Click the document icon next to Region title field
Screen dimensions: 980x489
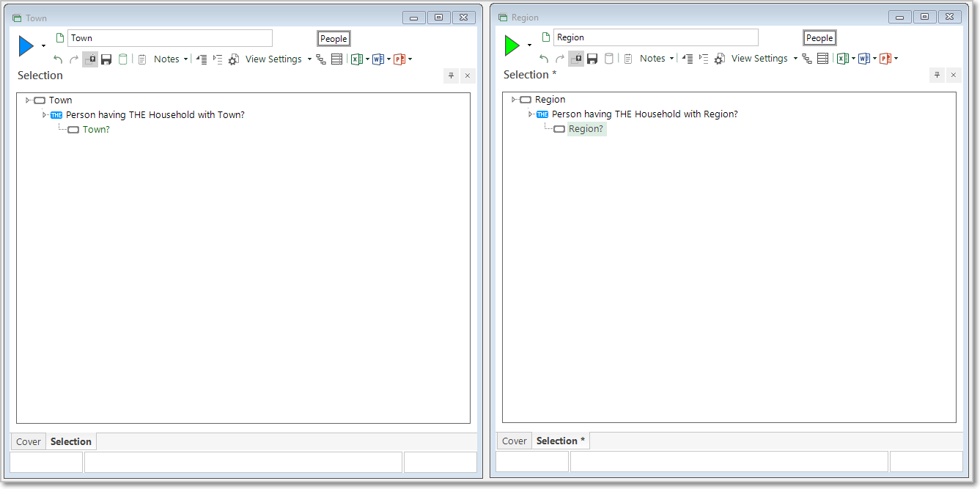[x=547, y=37]
